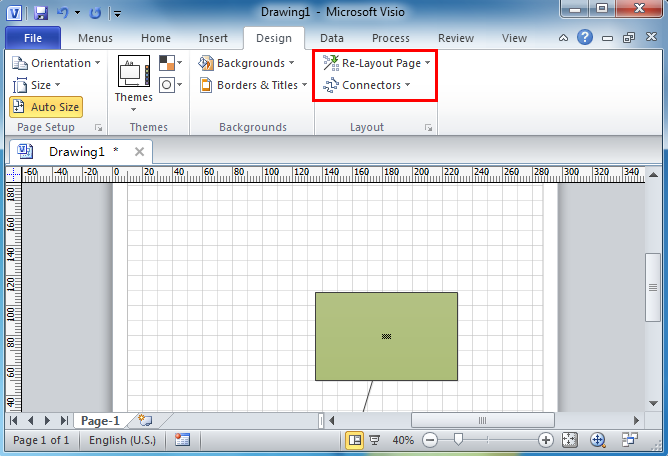Open the theme Colors dropdown
The image size is (668, 456).
170,63
